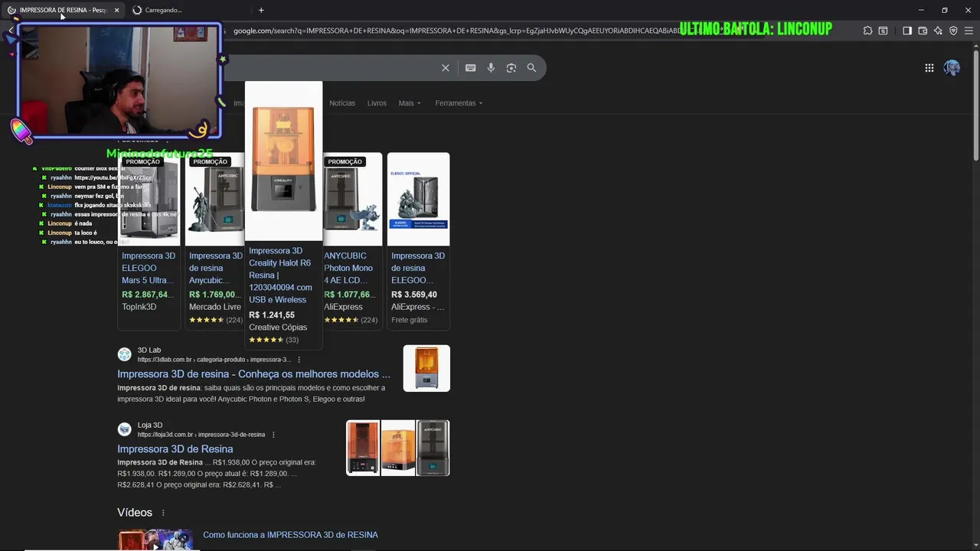Viewport: 980px width, 551px height.
Task: Open the Google apps grid
Action: tap(929, 68)
